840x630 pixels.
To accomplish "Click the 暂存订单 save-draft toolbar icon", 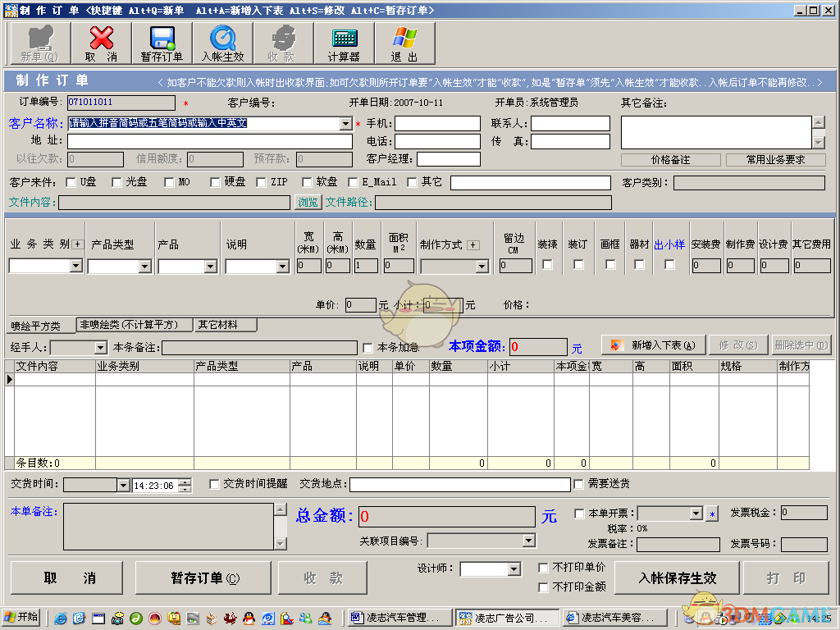I will (162, 43).
